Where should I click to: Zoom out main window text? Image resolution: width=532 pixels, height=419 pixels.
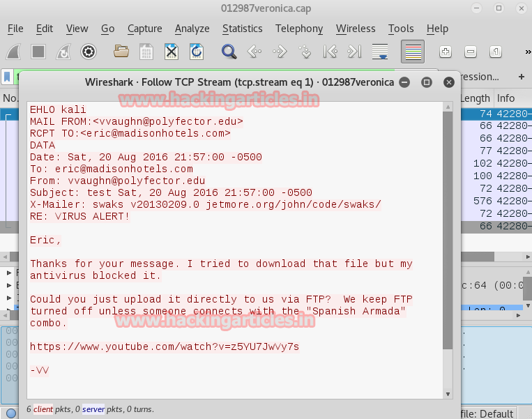[470, 52]
